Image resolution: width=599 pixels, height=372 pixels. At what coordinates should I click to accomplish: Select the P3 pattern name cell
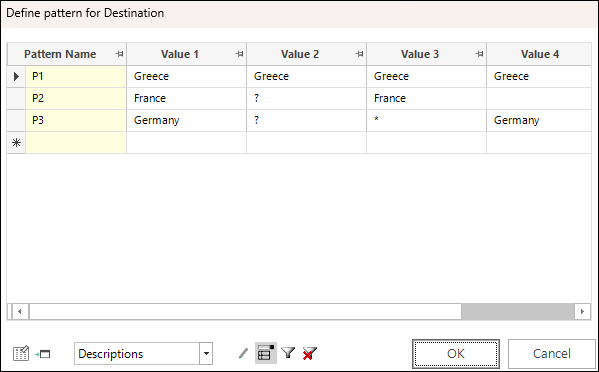76,121
